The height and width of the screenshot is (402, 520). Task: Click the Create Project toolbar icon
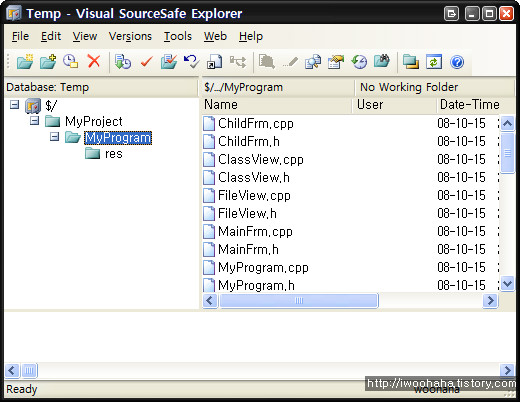(x=25, y=62)
